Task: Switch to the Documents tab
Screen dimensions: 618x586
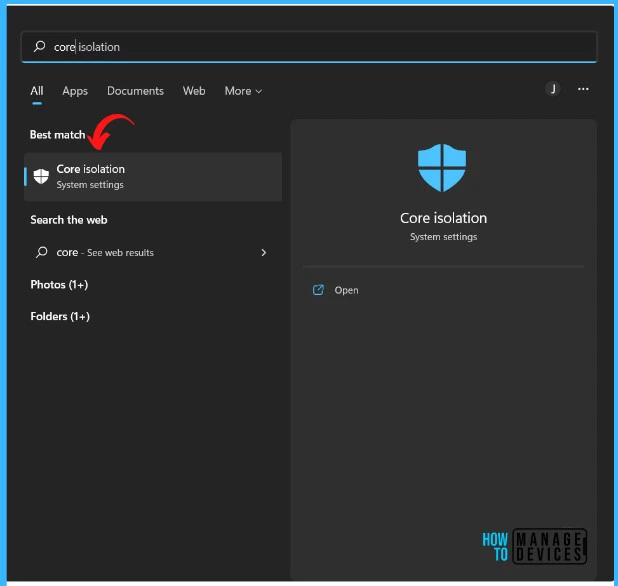Action: [135, 91]
